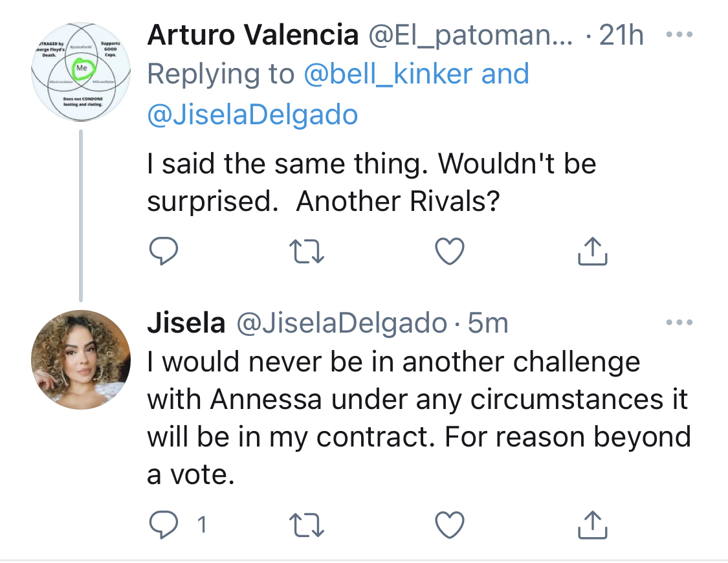The height and width of the screenshot is (563, 728).
Task: Visit the @bell_kinker profile link
Action: pos(388,74)
